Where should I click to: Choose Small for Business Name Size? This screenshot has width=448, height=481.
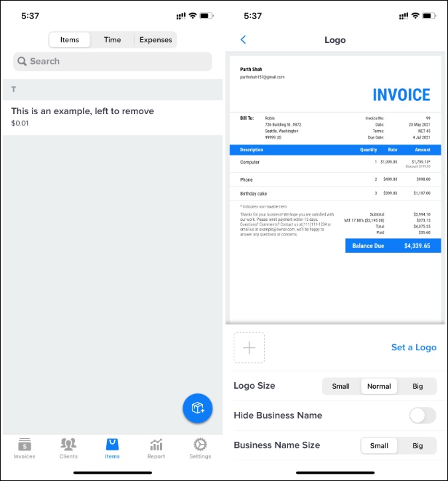379,446
